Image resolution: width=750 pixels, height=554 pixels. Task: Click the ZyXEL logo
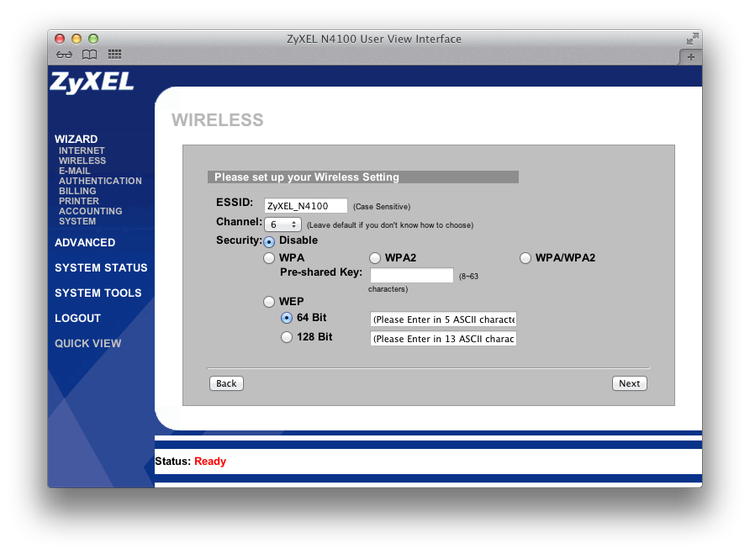(92, 82)
